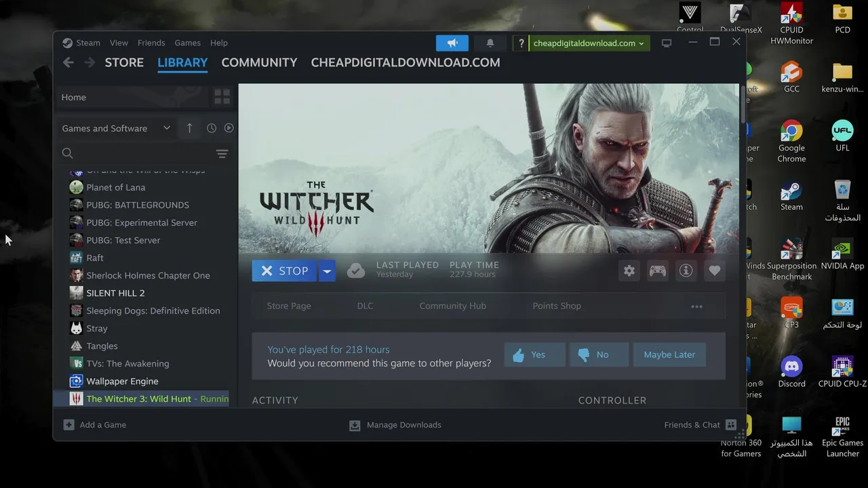Click the library search magnifier icon
The height and width of the screenshot is (488, 868).
click(x=67, y=153)
